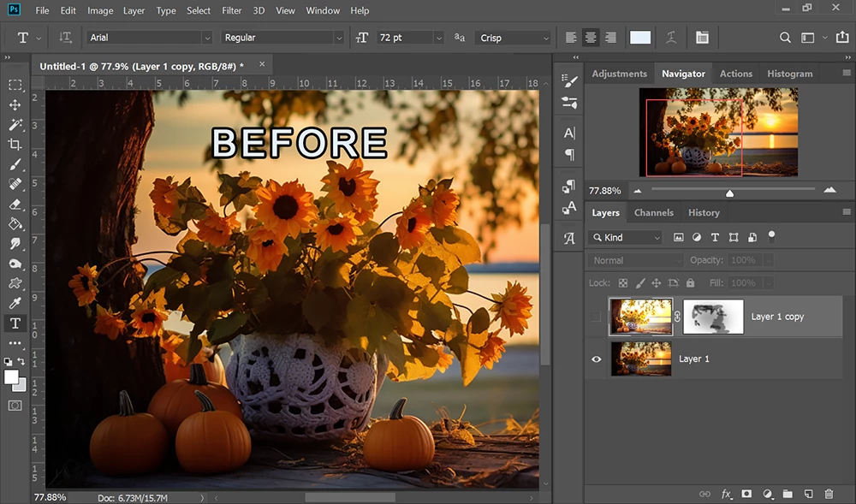Image resolution: width=856 pixels, height=504 pixels.
Task: Click the text color swatch in options bar
Action: click(640, 38)
